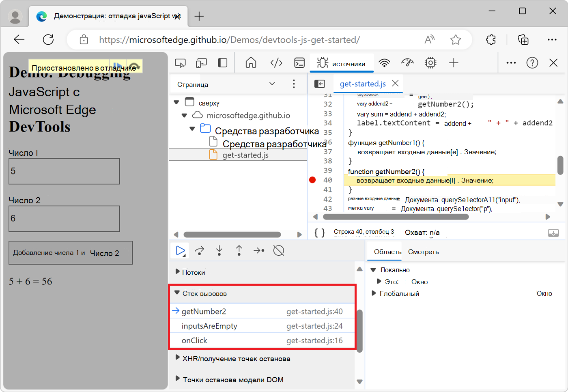Image resolution: width=568 pixels, height=392 pixels.
Task: Activate the Inspect element tool in DevTools
Action: (180, 63)
